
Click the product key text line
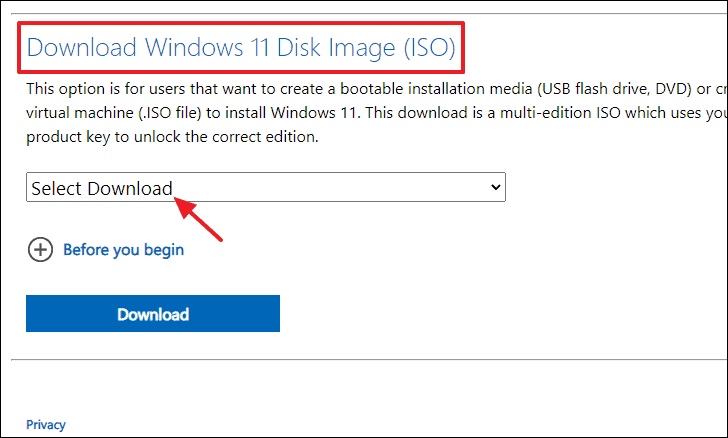(172, 137)
